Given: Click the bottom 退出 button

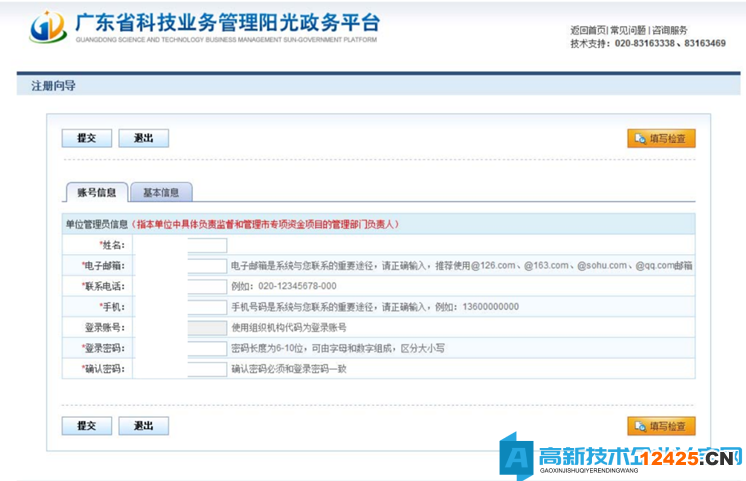Looking at the screenshot, I should 143,426.
